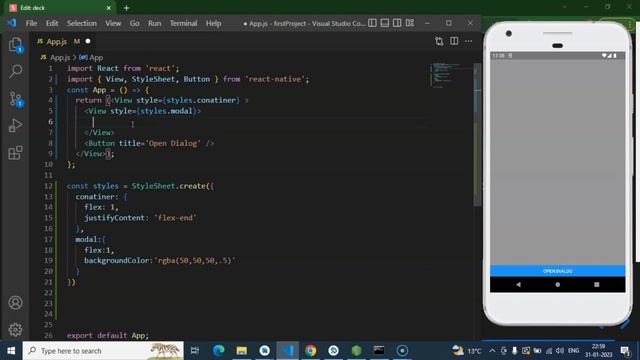Open the Run menu
Viewport: 640px width, 360px height.
pos(154,23)
